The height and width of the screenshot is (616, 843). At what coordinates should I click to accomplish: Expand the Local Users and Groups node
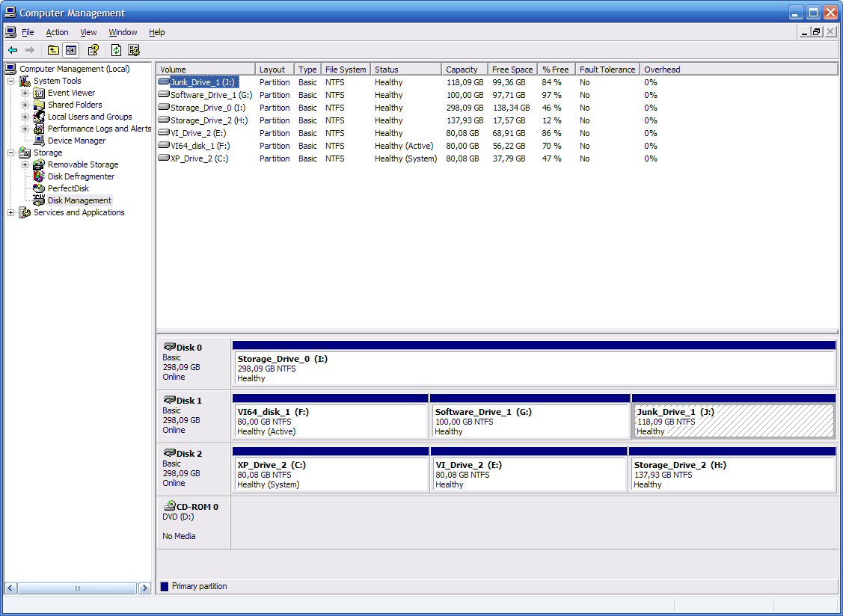coord(25,117)
